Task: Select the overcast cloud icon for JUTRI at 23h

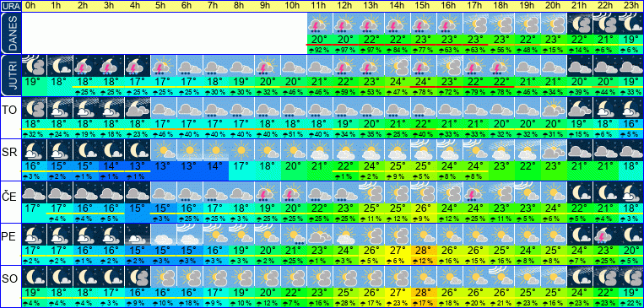Action: pos(631,66)
